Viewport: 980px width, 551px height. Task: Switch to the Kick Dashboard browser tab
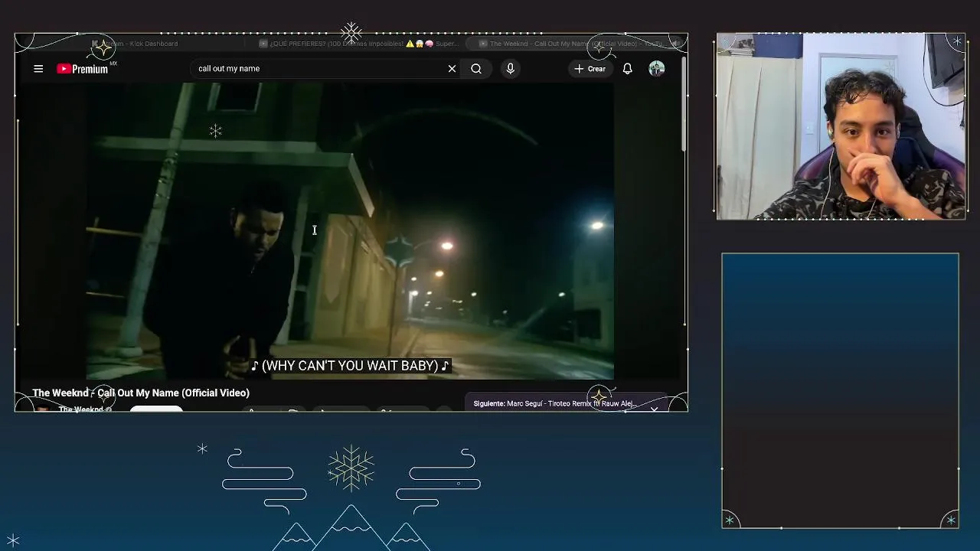135,44
